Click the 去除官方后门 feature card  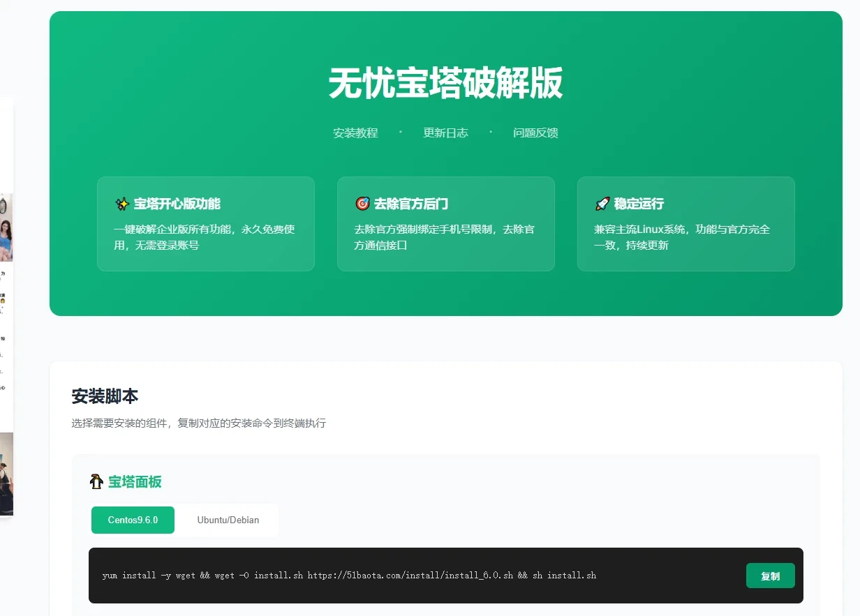click(x=445, y=223)
